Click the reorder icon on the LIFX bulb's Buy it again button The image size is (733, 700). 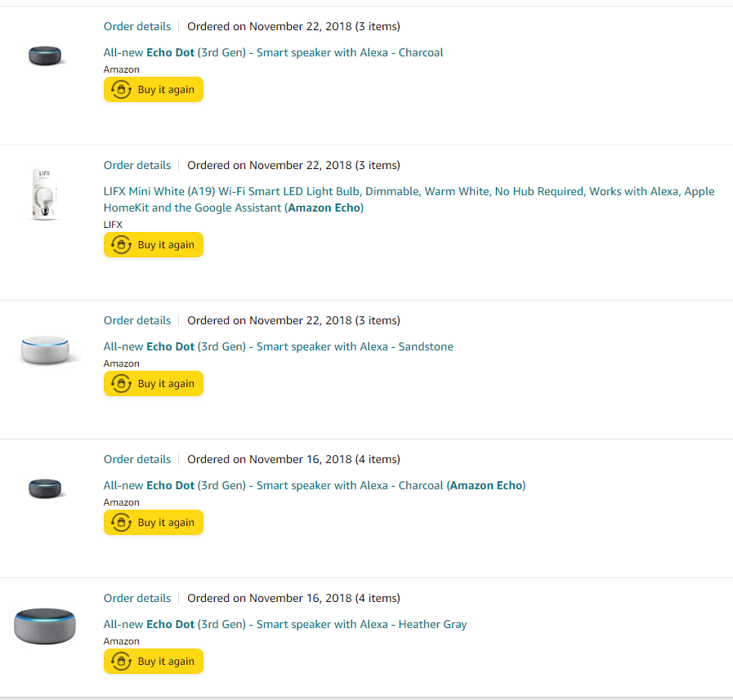[121, 244]
